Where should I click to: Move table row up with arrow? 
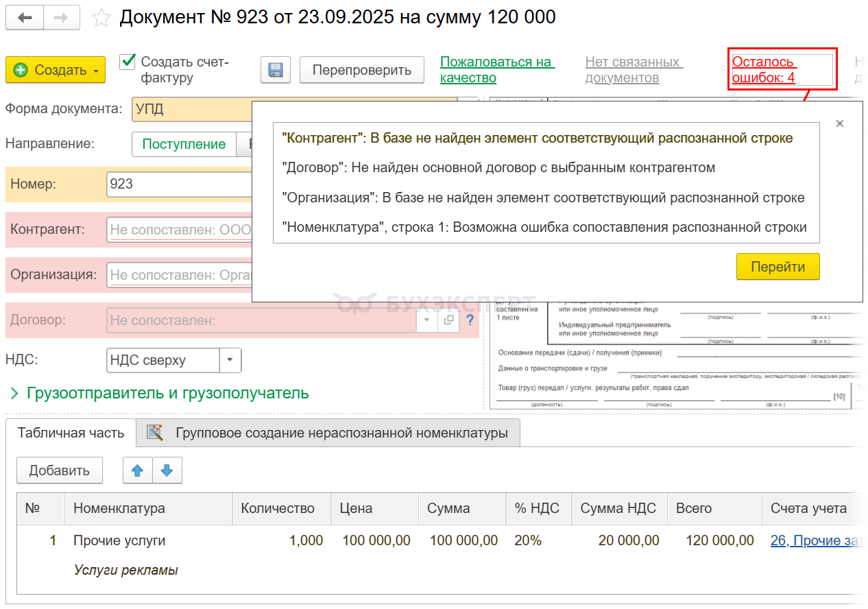click(x=137, y=470)
